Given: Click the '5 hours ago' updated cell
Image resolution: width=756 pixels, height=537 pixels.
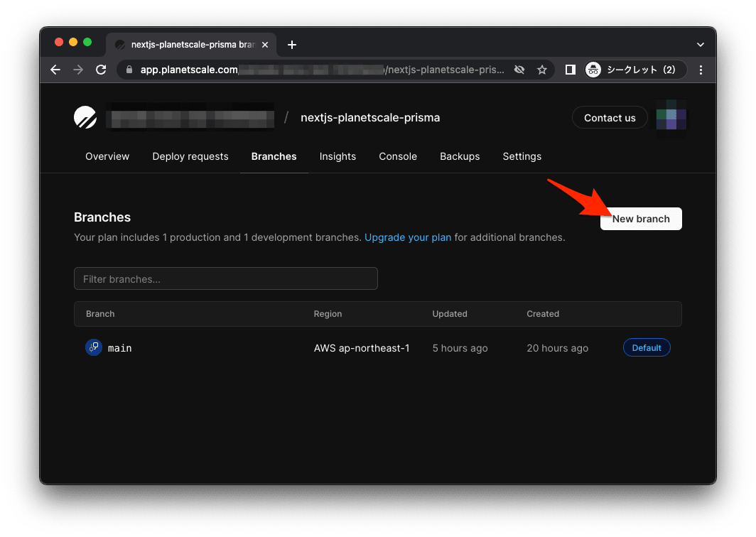Looking at the screenshot, I should 460,348.
